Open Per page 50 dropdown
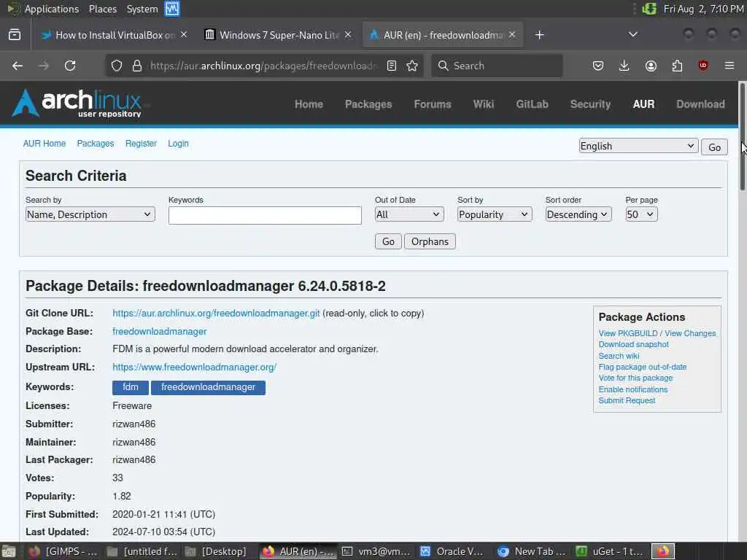 641,214
